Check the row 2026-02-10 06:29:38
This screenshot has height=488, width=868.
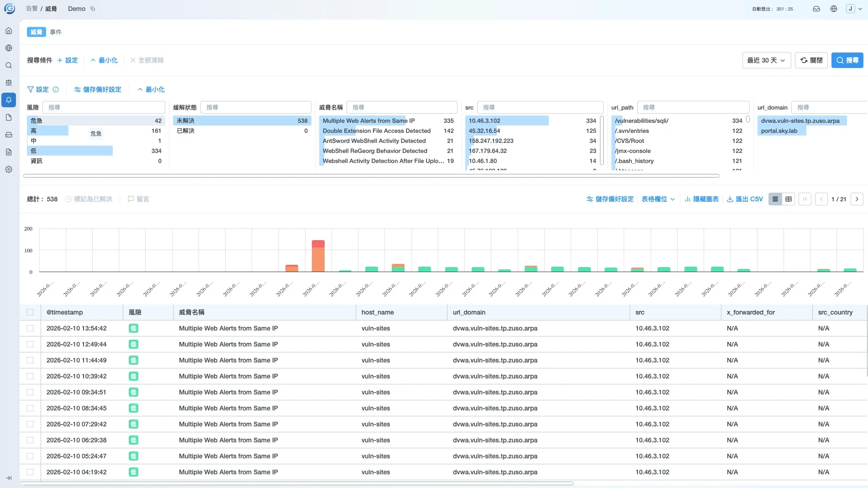pyautogui.click(x=30, y=440)
